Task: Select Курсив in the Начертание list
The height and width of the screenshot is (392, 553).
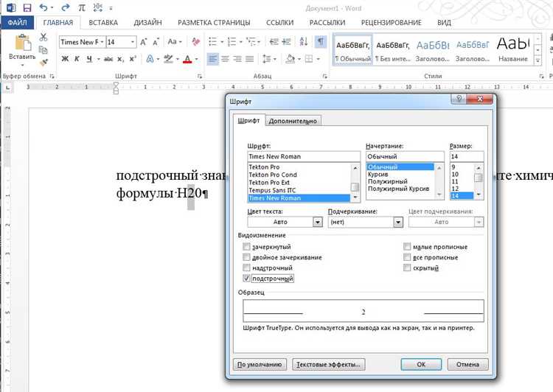Action: (378, 174)
